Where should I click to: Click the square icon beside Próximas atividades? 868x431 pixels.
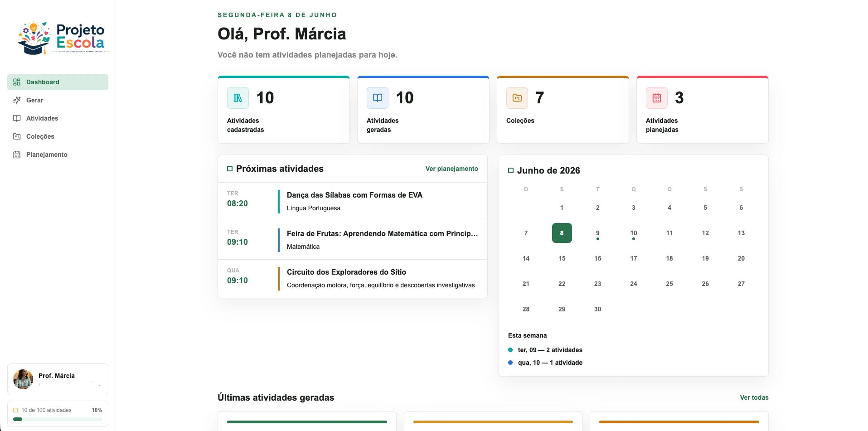tap(230, 169)
